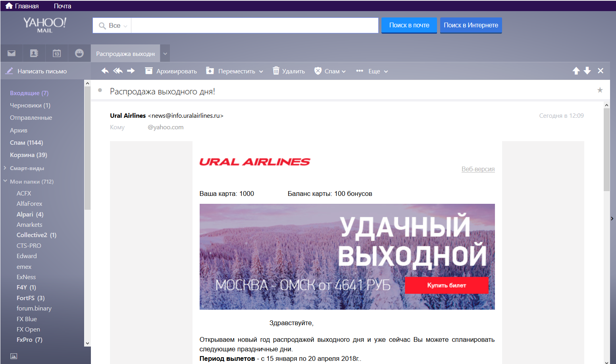
Task: Click the Поиск в почте button
Action: [x=409, y=25]
